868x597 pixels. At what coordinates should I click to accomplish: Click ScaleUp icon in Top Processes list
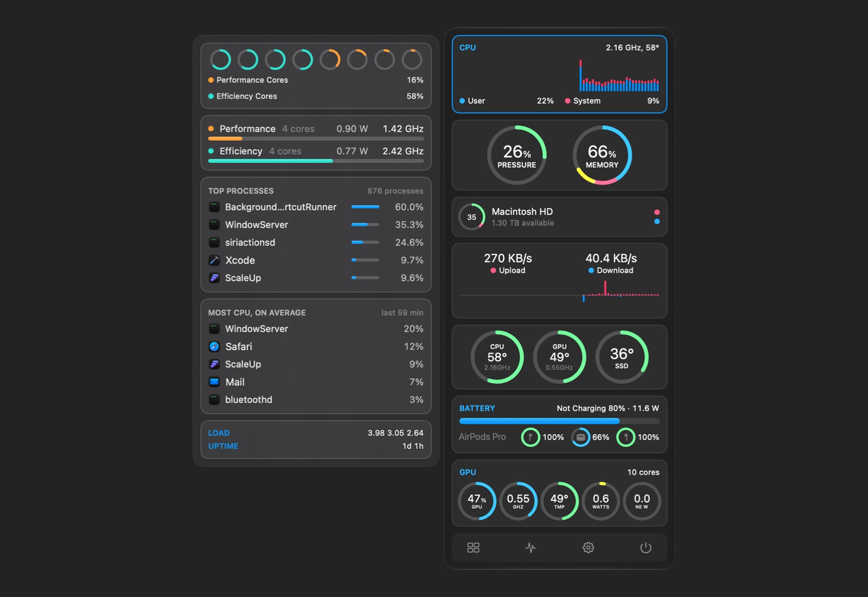[214, 278]
